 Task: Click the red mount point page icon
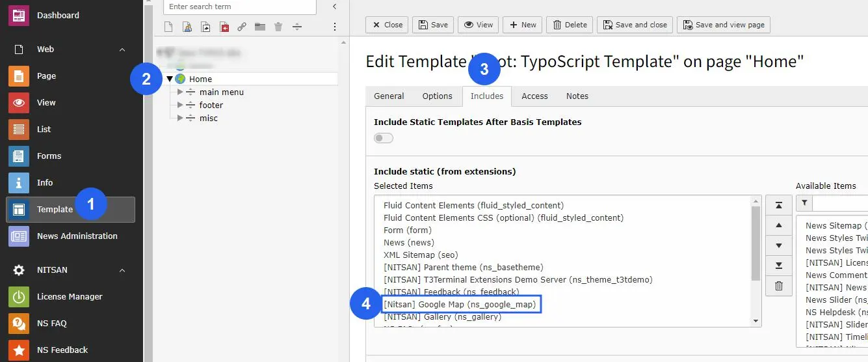pos(224,27)
